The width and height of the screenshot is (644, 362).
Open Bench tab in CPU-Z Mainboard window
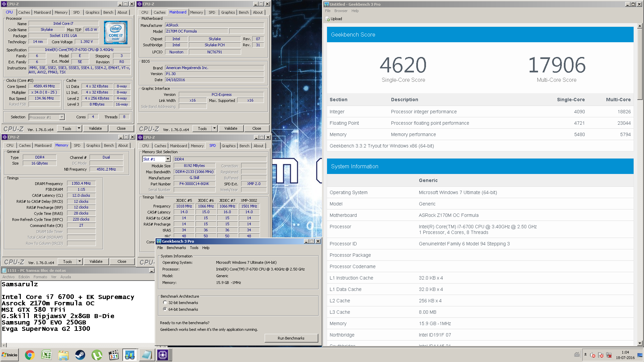coord(244,12)
